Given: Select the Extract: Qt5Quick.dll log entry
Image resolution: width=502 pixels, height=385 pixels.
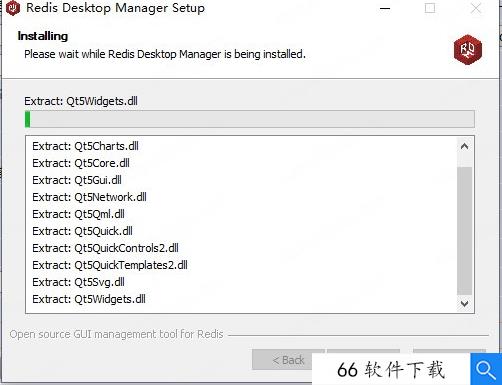Looking at the screenshot, I should pos(82,231).
